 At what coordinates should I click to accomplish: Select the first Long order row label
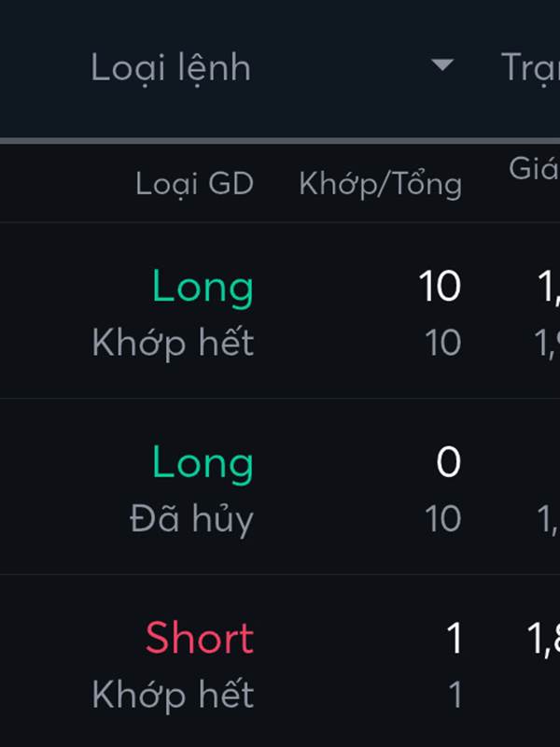(203, 288)
